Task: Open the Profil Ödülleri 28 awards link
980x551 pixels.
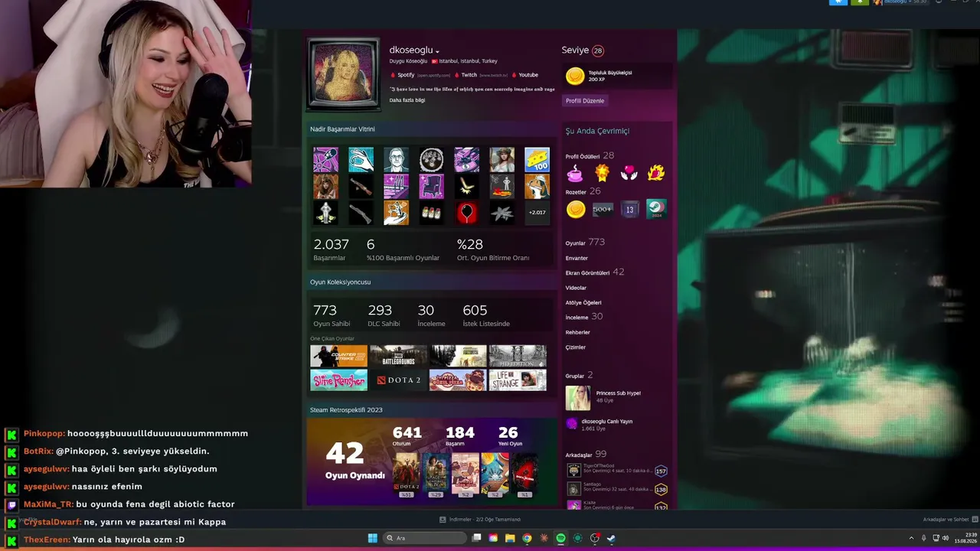Action: click(x=590, y=156)
